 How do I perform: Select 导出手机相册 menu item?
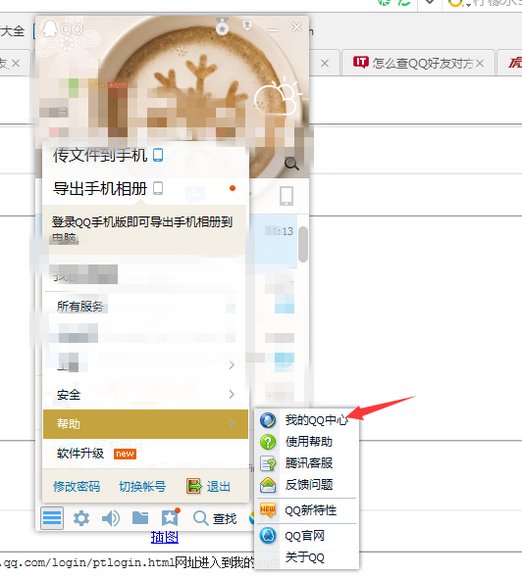tap(145, 188)
